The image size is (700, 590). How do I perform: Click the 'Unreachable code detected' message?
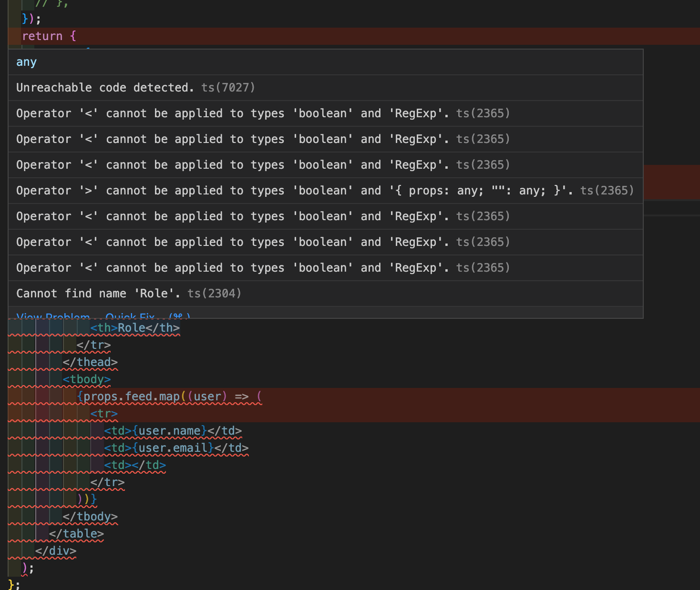coord(105,88)
